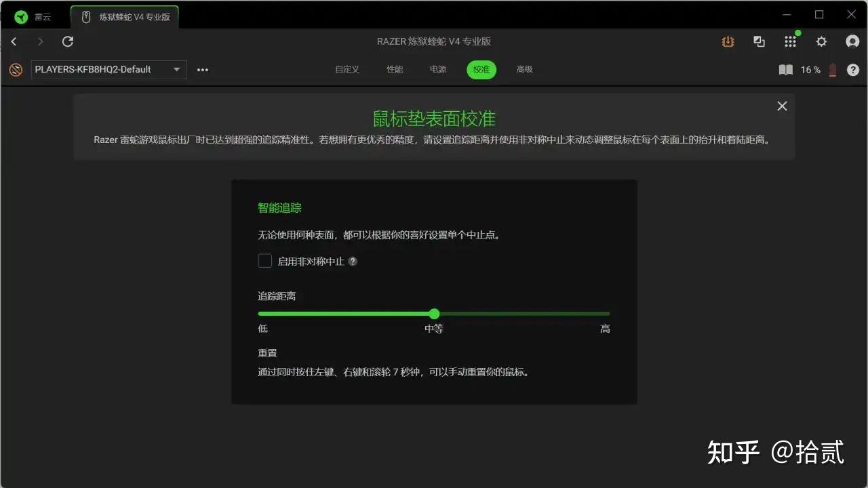Enable 启用非对称中止 checkbox
Viewport: 868px width, 488px height.
[x=264, y=261]
